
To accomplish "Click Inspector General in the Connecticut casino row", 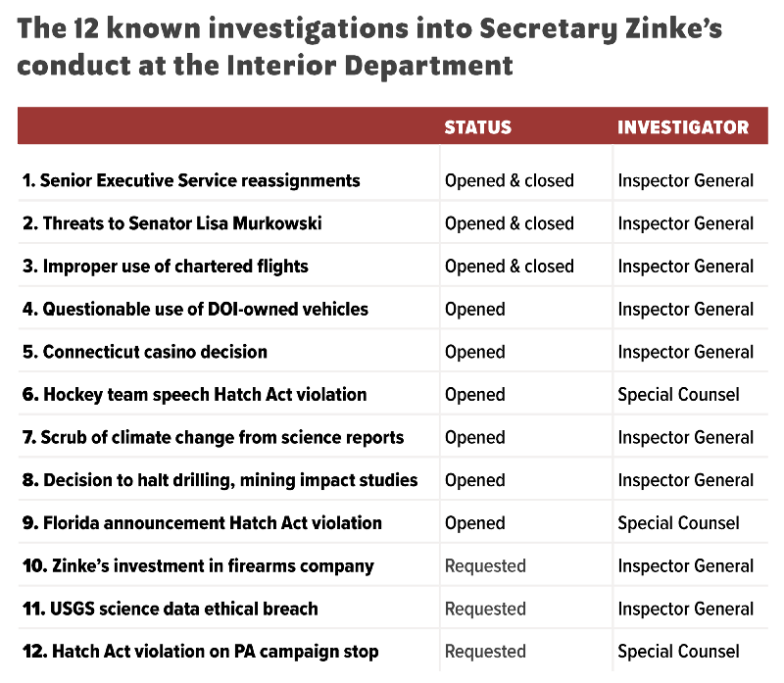I will [686, 352].
